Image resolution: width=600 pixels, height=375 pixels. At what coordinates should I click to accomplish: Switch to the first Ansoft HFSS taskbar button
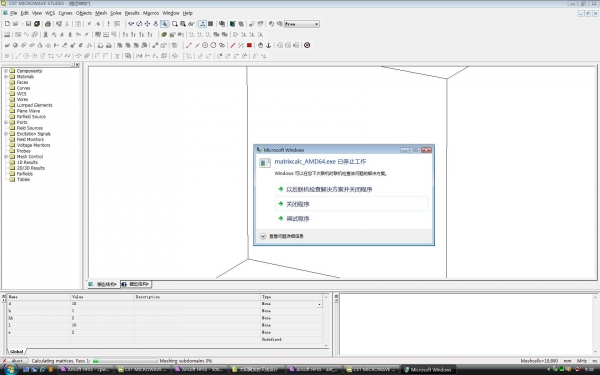tap(86, 370)
